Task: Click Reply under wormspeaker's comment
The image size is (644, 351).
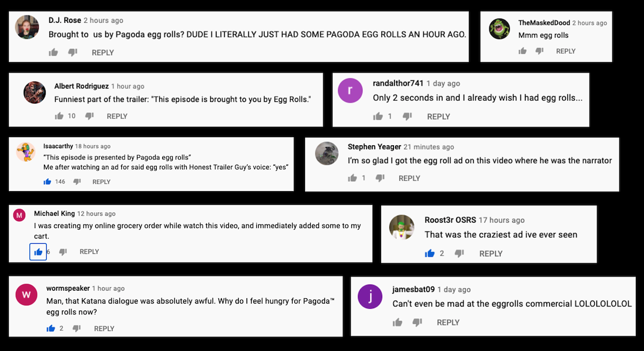Action: tap(104, 329)
